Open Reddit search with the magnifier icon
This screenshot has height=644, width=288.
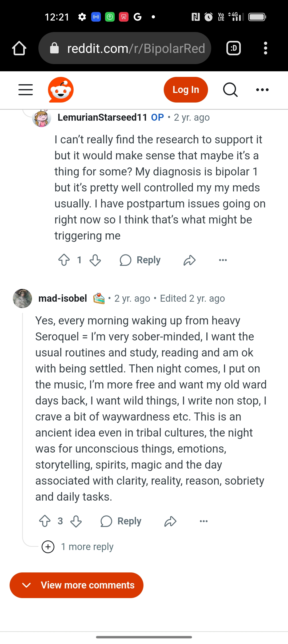[x=230, y=90]
